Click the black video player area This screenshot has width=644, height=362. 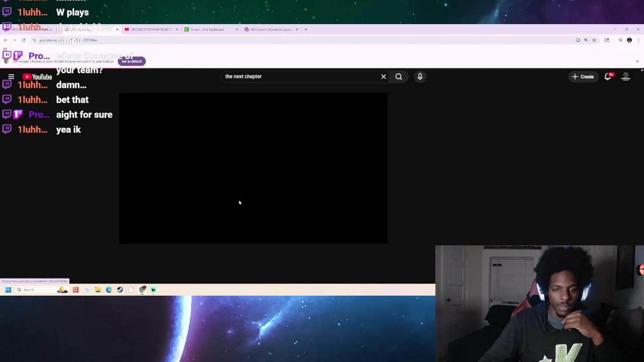tap(253, 168)
